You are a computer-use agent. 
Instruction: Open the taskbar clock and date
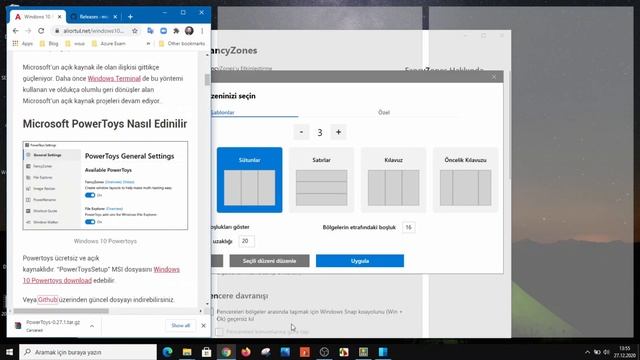tap(625, 352)
